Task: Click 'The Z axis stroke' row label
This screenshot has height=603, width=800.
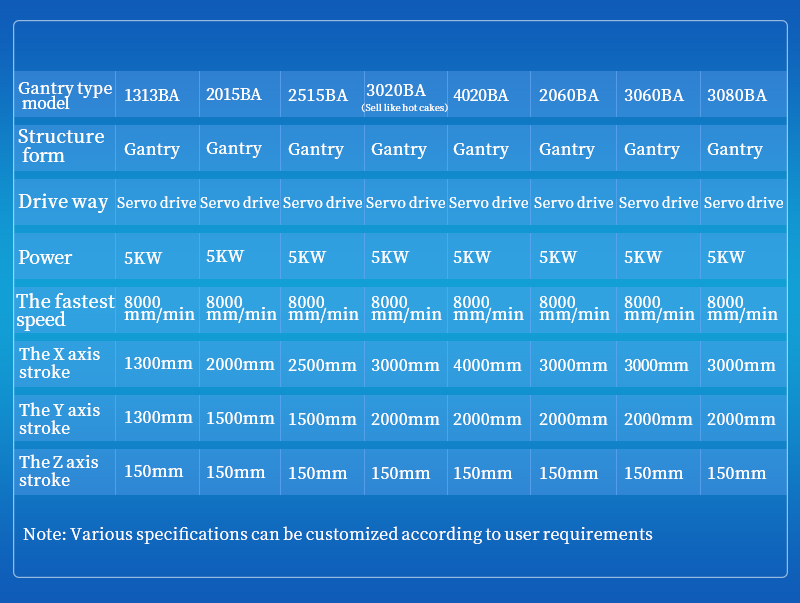Action: tap(58, 471)
